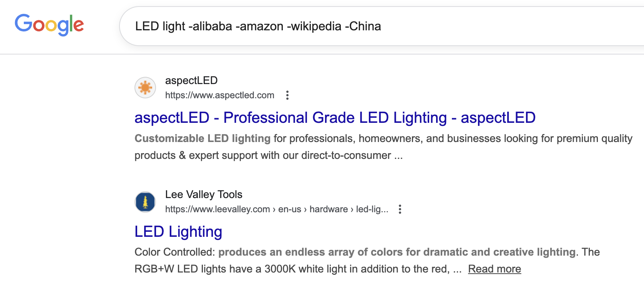This screenshot has width=644, height=294.
Task: Click the Lee Valley Tools site name
Action: pyautogui.click(x=204, y=195)
